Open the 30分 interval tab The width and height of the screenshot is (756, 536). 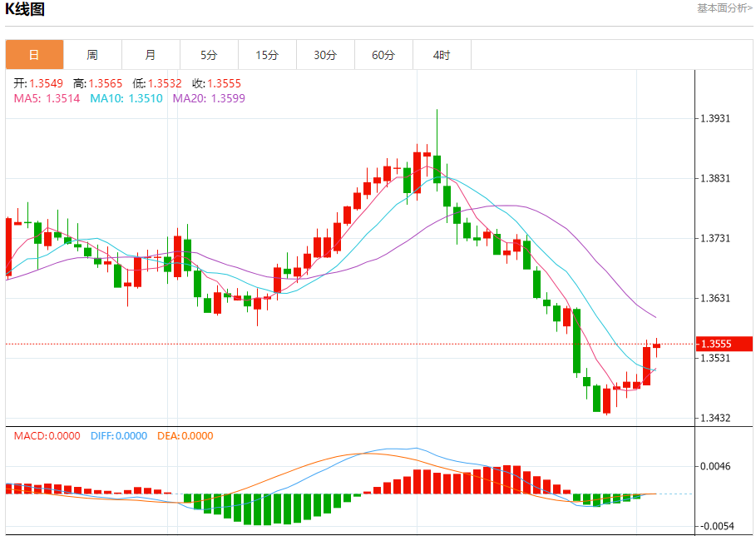coord(325,55)
